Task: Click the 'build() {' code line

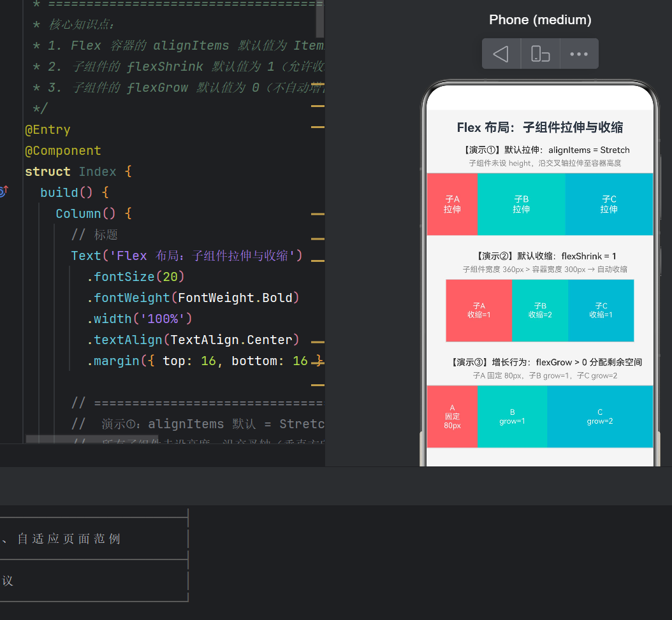Action: point(75,192)
